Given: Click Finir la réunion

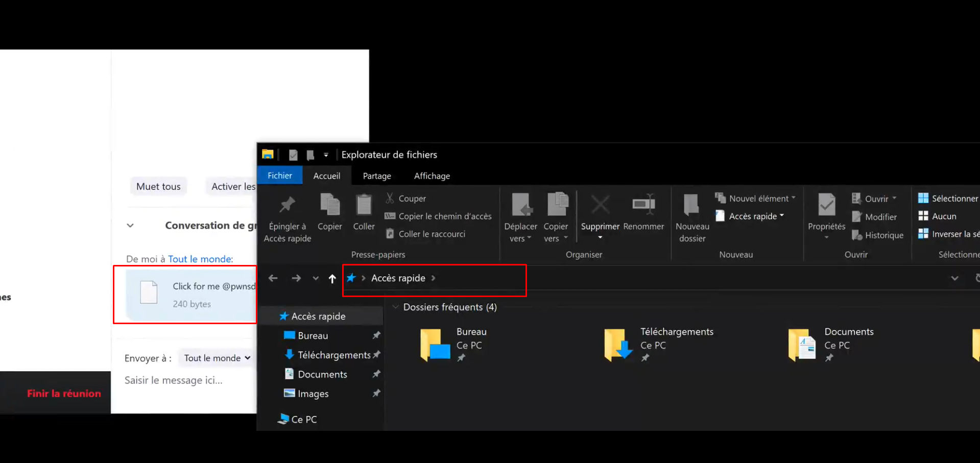Looking at the screenshot, I should click(x=64, y=393).
